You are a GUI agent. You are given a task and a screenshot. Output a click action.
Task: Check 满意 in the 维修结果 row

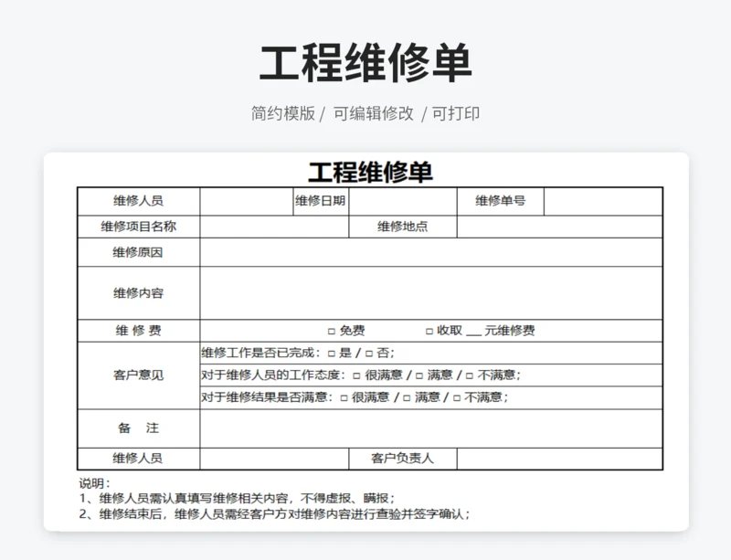407,398
